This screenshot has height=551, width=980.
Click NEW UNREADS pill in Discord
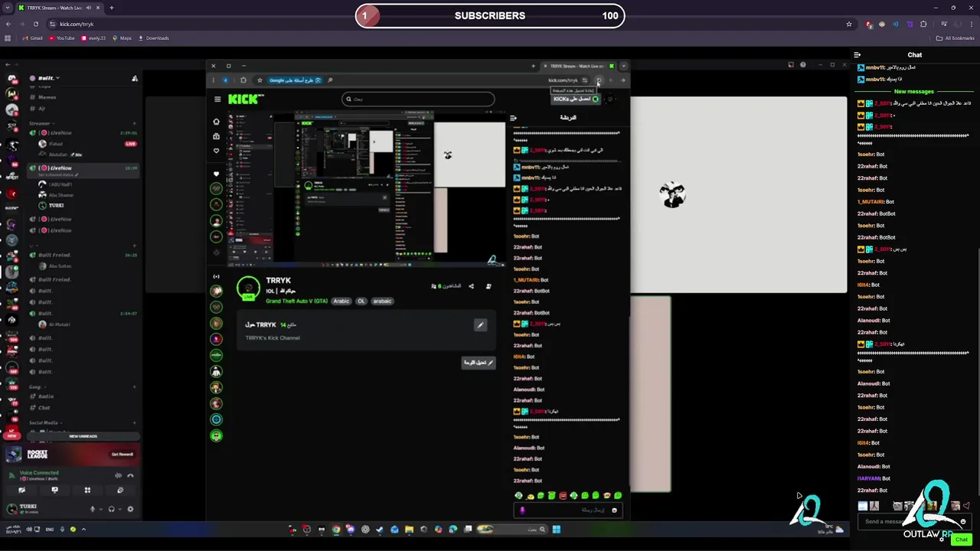(83, 436)
